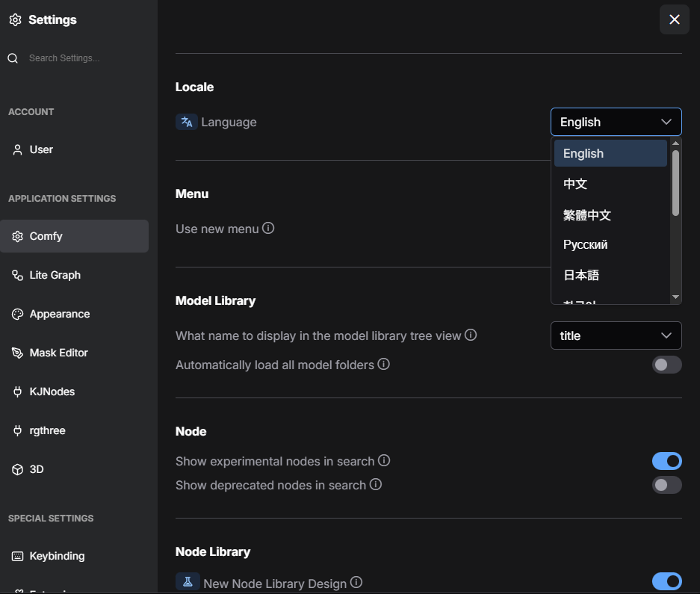Viewport: 700px width, 594px height.
Task: Click info icon beside Show experimental nodes
Action: pos(384,460)
